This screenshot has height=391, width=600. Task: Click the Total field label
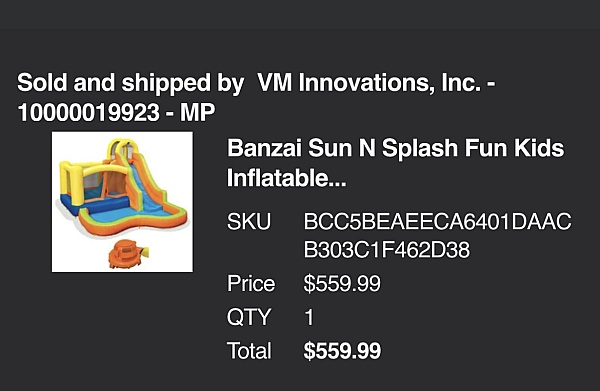click(x=249, y=350)
